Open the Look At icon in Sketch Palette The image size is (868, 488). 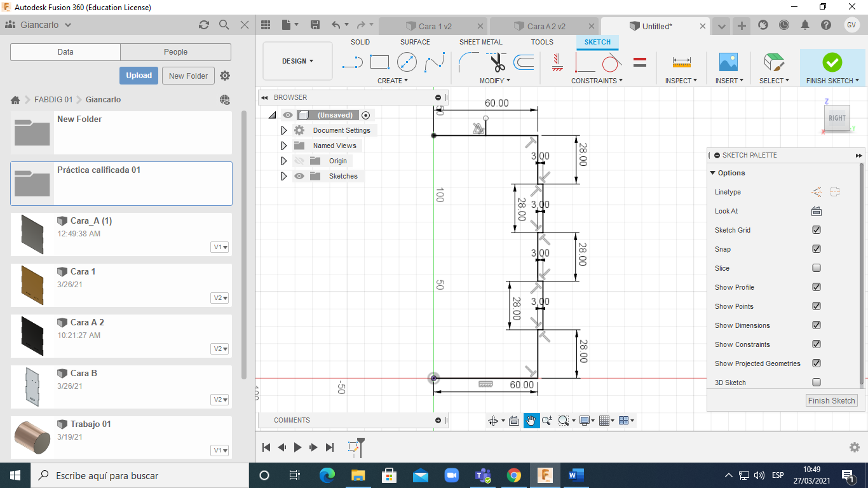(817, 211)
